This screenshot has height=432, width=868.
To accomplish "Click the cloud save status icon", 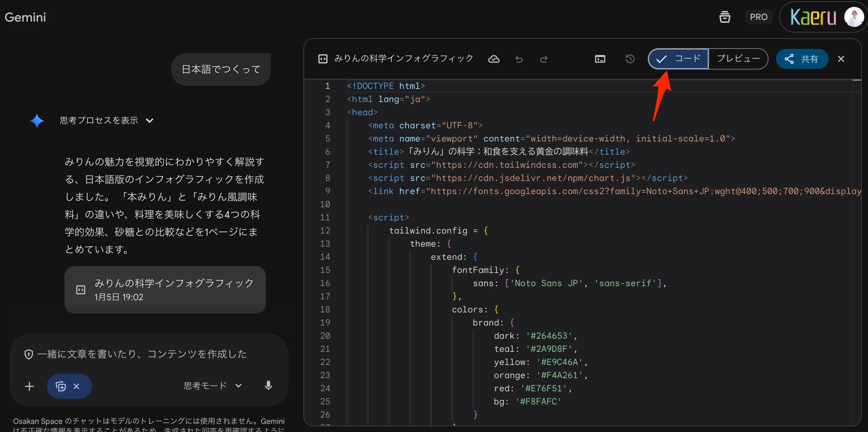I will pyautogui.click(x=494, y=59).
